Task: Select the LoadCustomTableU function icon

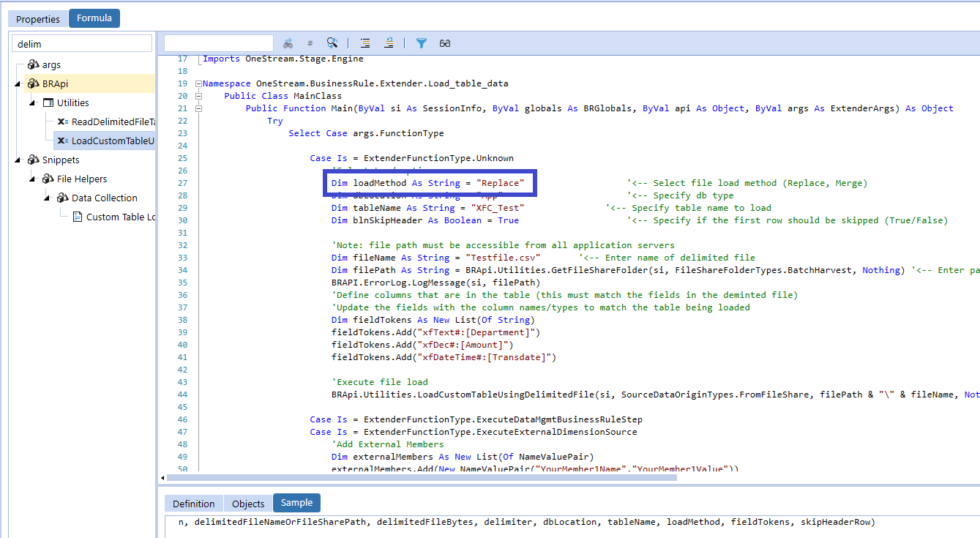Action: (63, 141)
